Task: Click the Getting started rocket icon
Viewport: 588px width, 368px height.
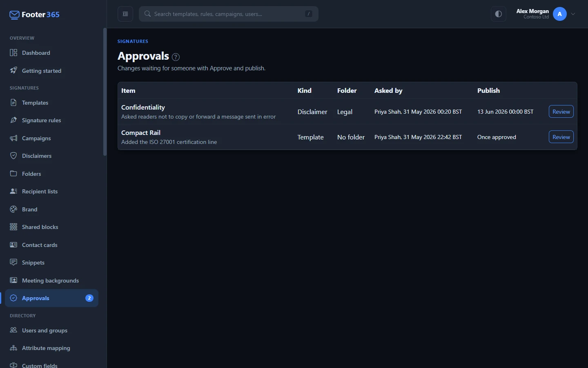Action: (13, 70)
